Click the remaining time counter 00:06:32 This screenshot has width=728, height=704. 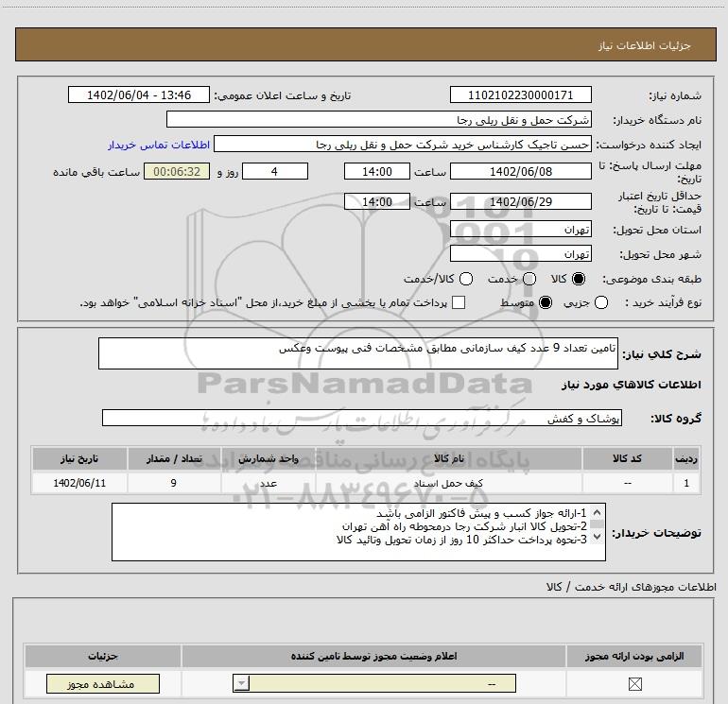(177, 171)
